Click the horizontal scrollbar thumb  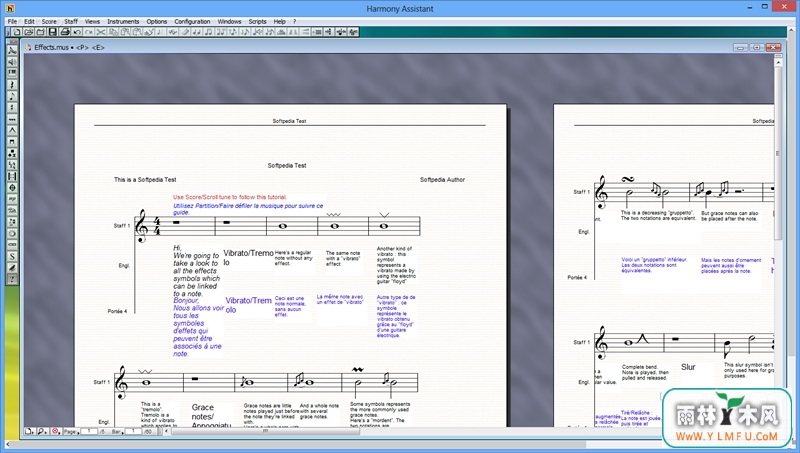pos(265,432)
